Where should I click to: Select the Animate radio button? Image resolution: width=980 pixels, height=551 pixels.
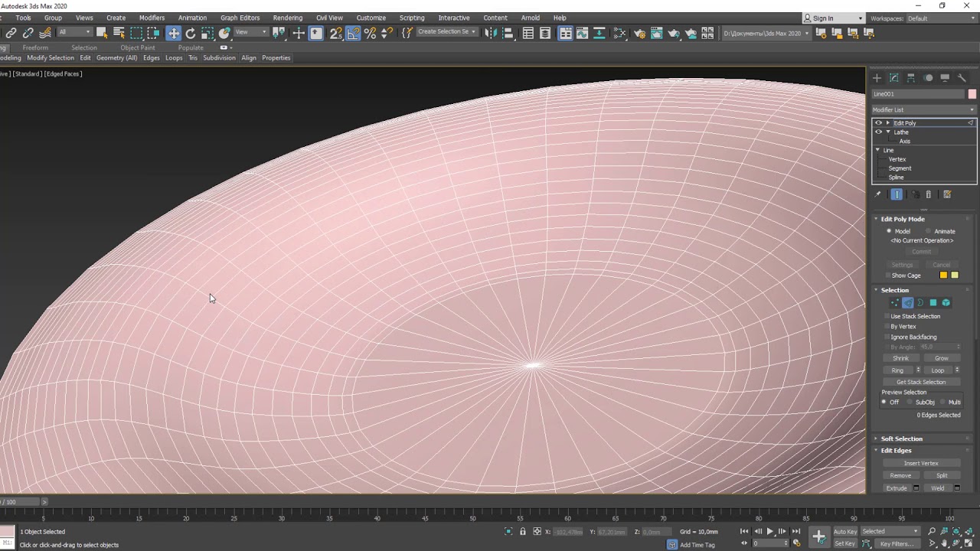(x=929, y=231)
